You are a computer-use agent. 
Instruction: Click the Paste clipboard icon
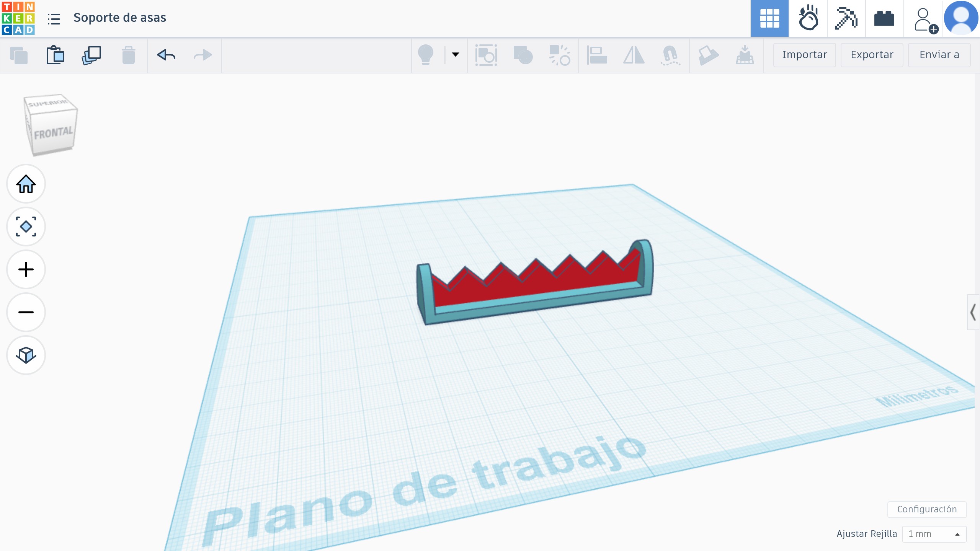pyautogui.click(x=55, y=55)
